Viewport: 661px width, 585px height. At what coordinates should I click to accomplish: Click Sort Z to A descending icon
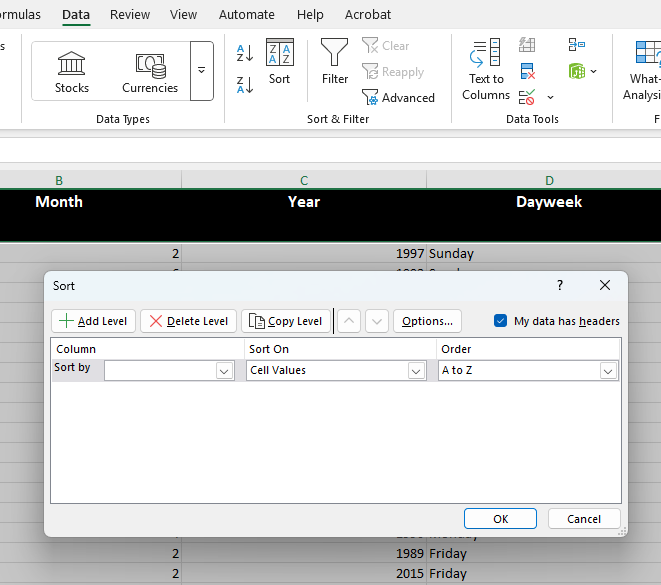pyautogui.click(x=245, y=85)
